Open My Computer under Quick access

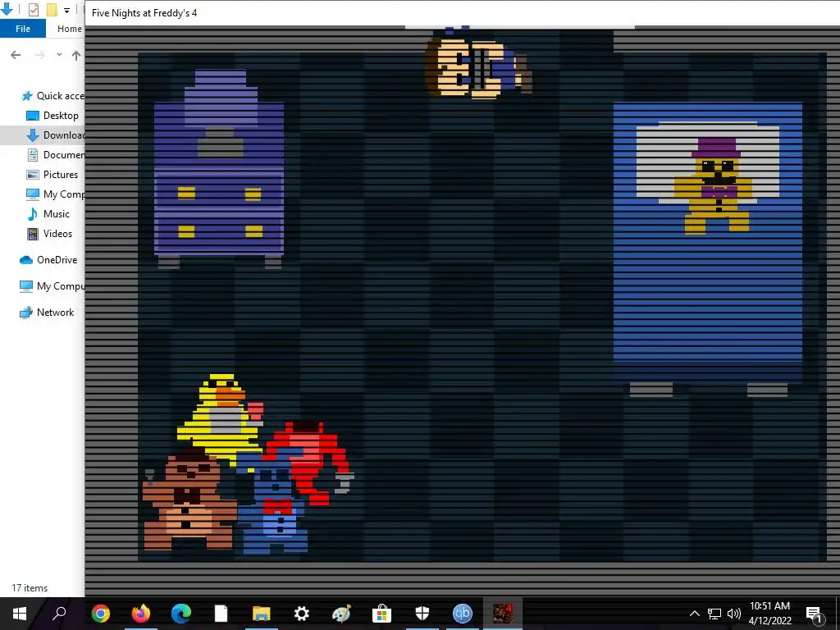tap(55, 194)
